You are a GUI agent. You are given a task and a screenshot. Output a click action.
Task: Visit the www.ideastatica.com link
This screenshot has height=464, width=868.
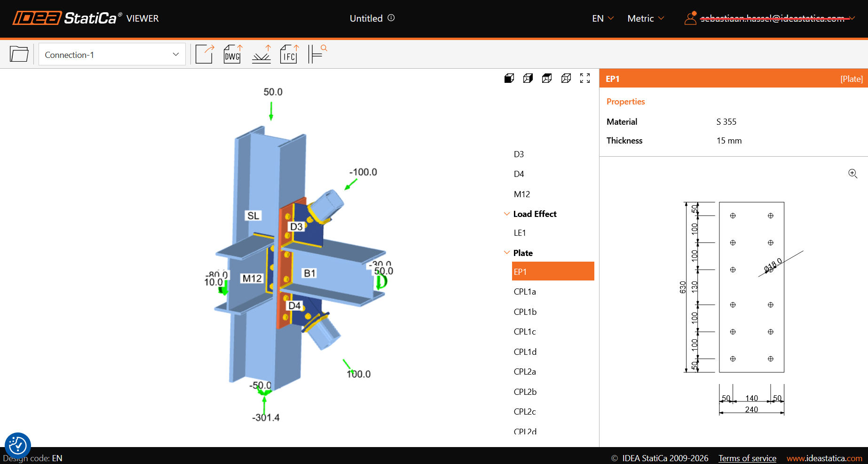pyautogui.click(x=824, y=458)
